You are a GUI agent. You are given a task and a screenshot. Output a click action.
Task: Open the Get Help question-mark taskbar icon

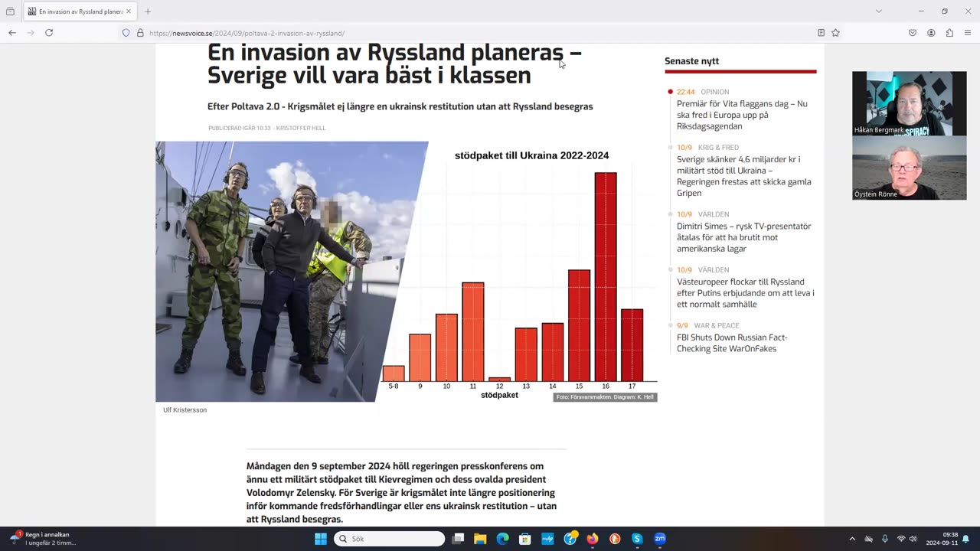point(570,539)
